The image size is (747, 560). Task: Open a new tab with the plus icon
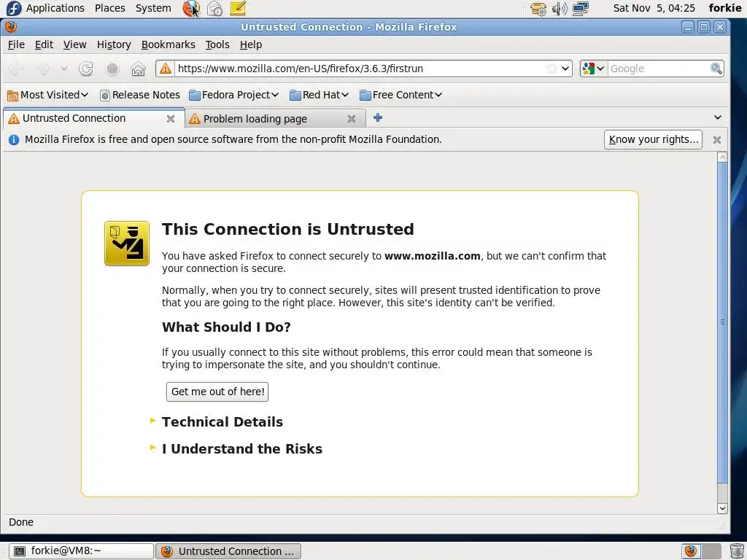[378, 117]
